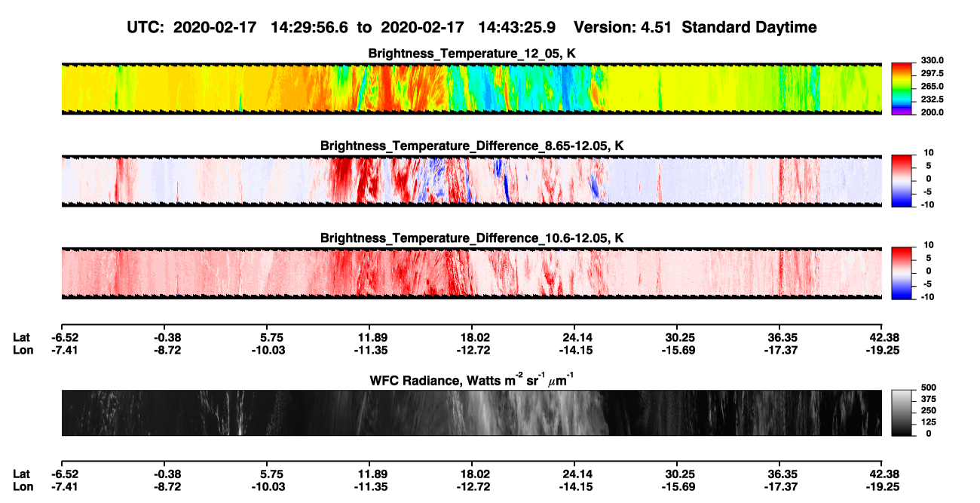The image size is (980, 503).
Task: Click longitude -19.25 on the upper axis
Action: 882,350
